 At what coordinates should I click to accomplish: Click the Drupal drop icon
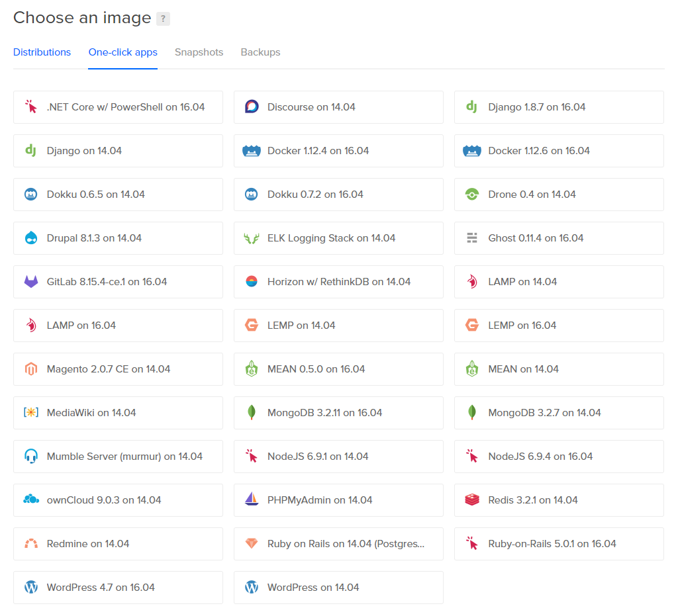coord(30,238)
